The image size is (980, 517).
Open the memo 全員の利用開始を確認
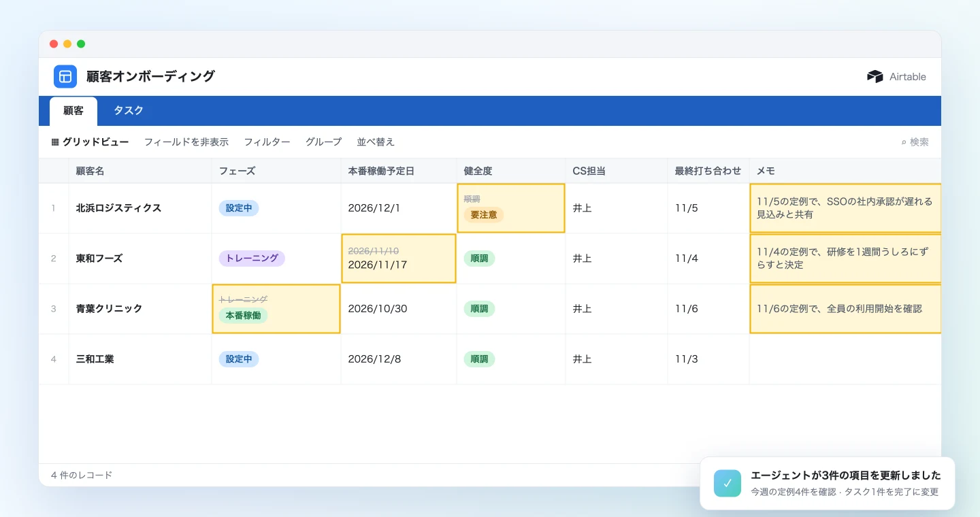tap(845, 309)
